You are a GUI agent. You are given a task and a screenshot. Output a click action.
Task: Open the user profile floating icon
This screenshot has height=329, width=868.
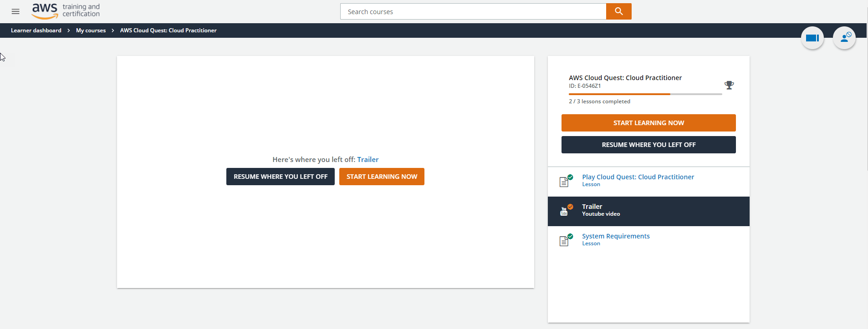[844, 38]
